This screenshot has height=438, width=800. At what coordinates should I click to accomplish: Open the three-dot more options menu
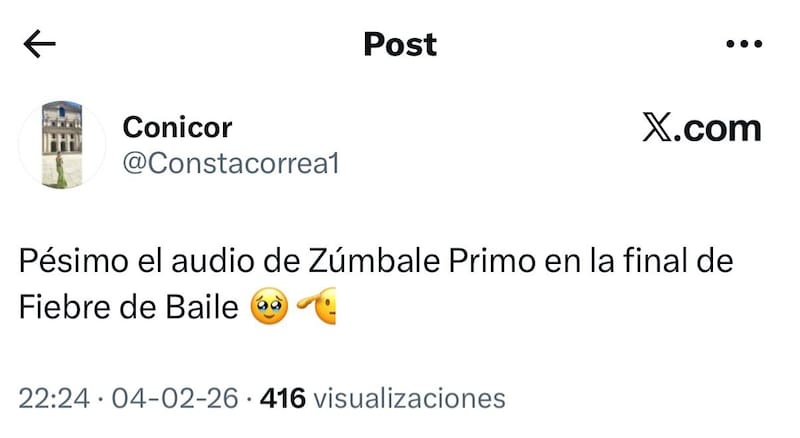pos(744,44)
